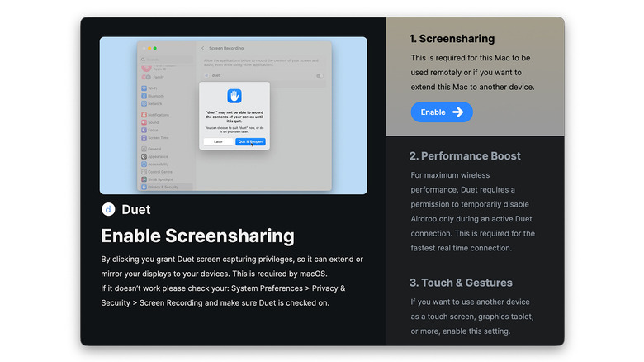Click the Enable Screensharing heading
This screenshot has height=362, width=644.
pyautogui.click(x=197, y=236)
